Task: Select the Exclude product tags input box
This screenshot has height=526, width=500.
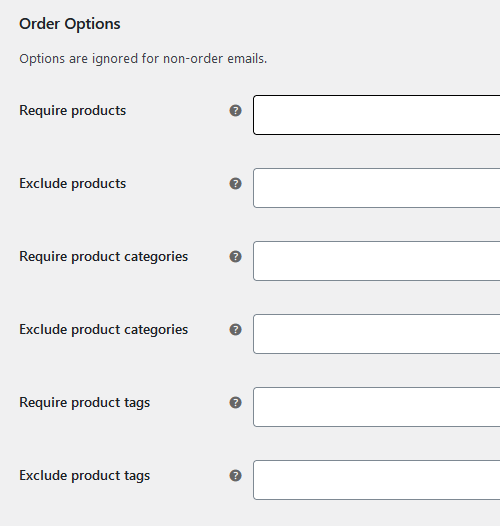Action: click(377, 480)
